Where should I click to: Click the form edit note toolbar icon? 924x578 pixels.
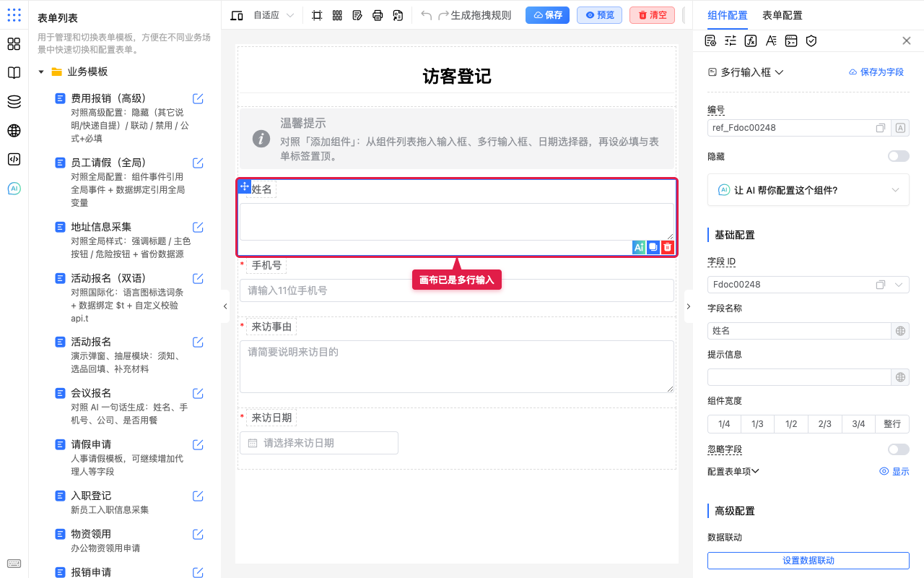point(357,15)
